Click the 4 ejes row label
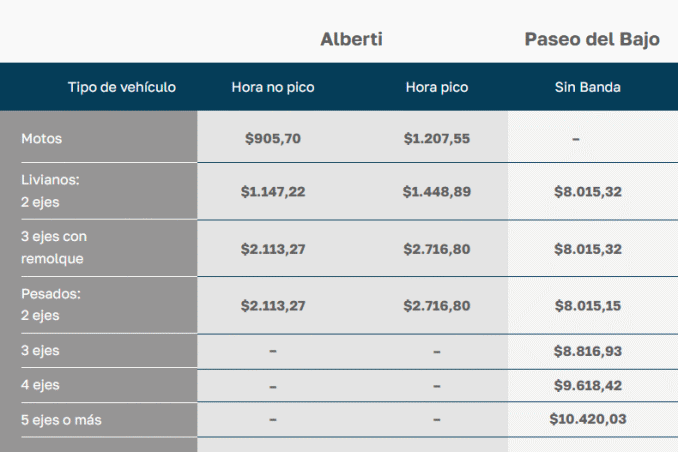The image size is (678, 452). tap(41, 385)
